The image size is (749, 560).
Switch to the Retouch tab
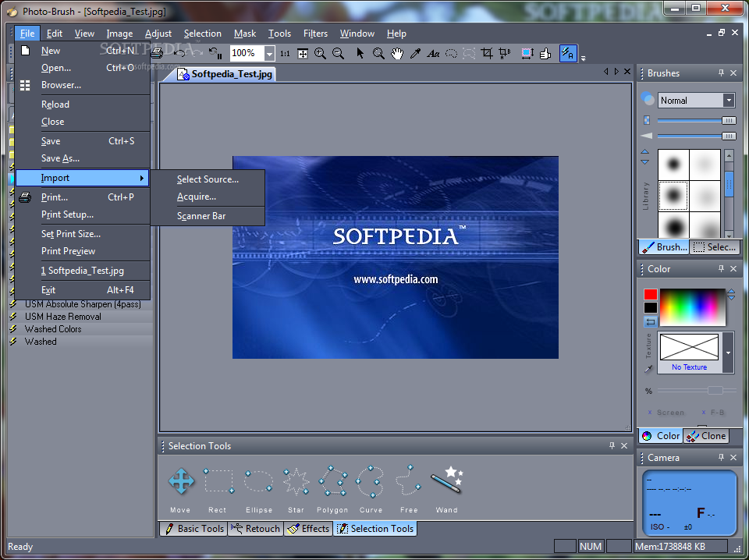click(x=256, y=529)
